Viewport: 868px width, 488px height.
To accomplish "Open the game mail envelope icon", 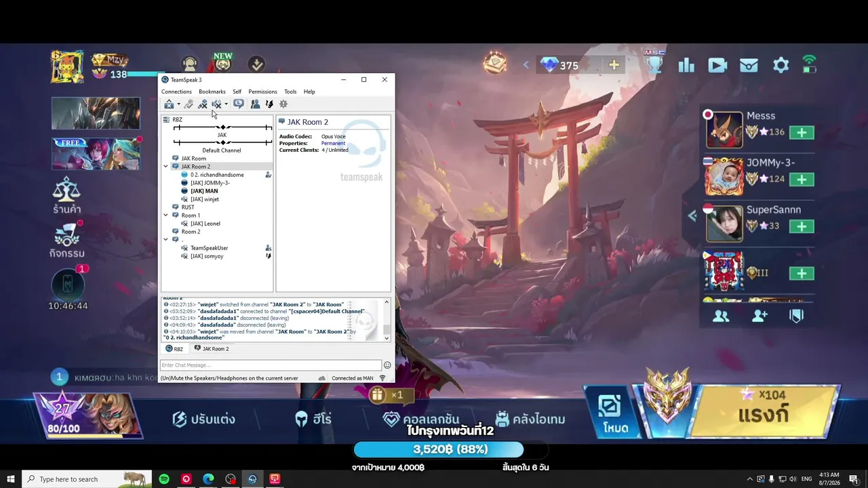I will point(749,65).
